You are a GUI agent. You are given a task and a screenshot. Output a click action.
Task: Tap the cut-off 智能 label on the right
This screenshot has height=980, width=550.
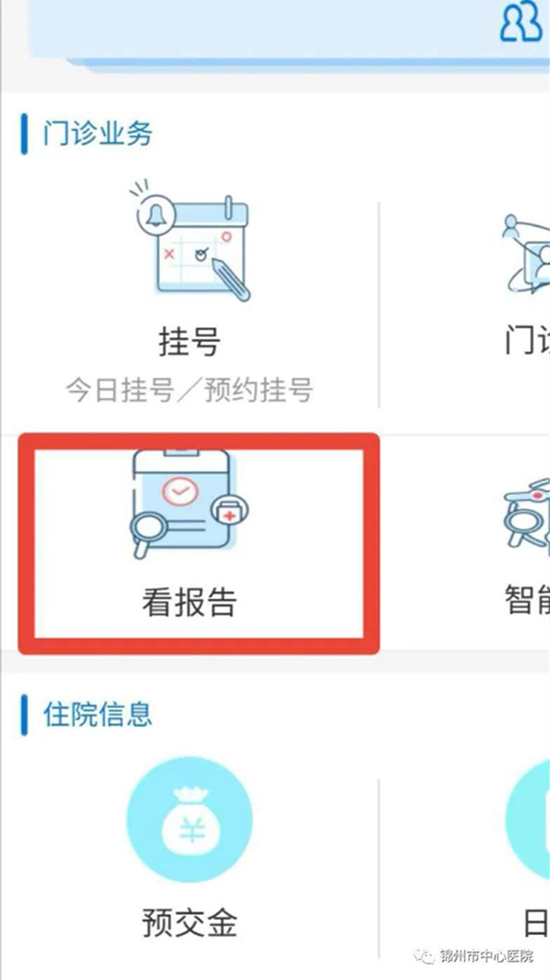click(527, 600)
